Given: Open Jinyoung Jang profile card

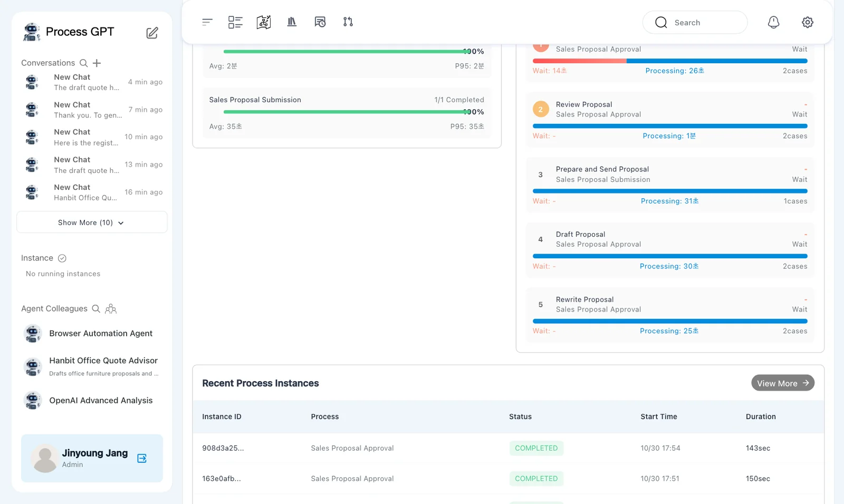Looking at the screenshot, I should [92, 458].
